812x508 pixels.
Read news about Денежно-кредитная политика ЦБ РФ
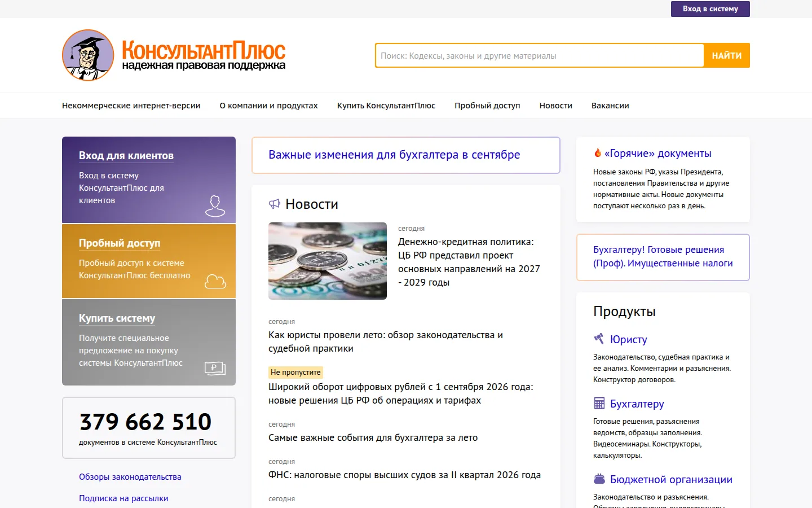tap(469, 262)
